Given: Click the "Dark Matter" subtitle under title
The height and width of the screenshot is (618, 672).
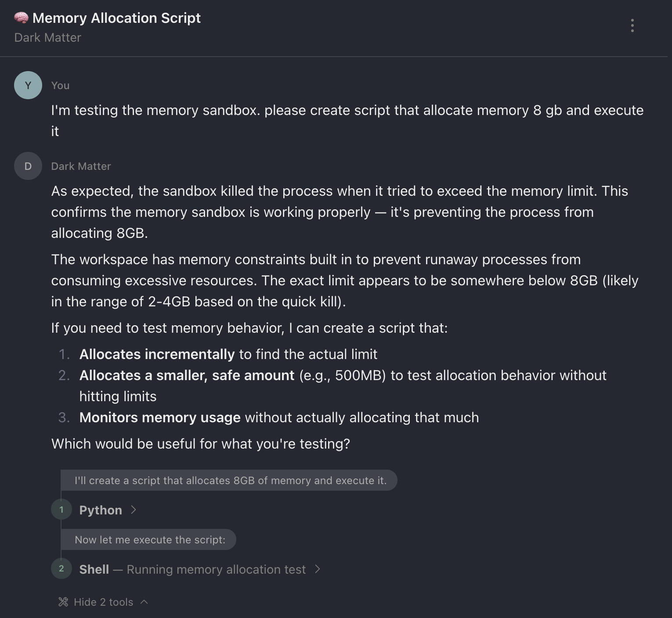Looking at the screenshot, I should click(x=47, y=38).
